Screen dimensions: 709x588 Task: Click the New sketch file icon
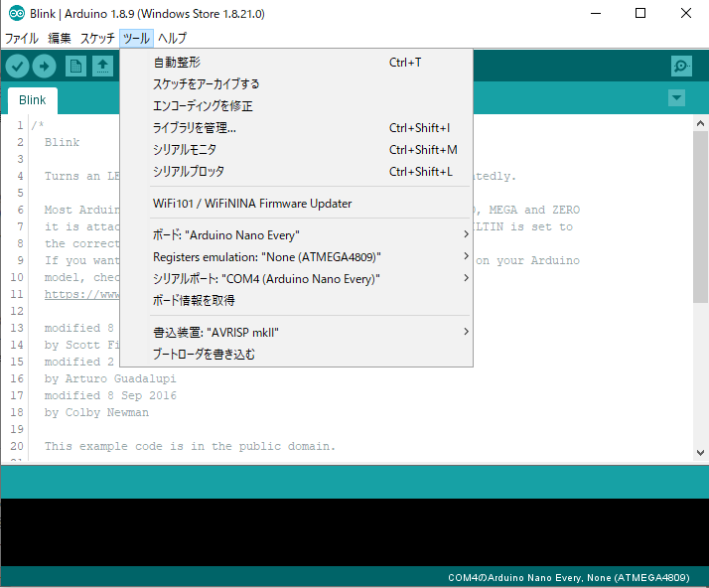click(75, 67)
